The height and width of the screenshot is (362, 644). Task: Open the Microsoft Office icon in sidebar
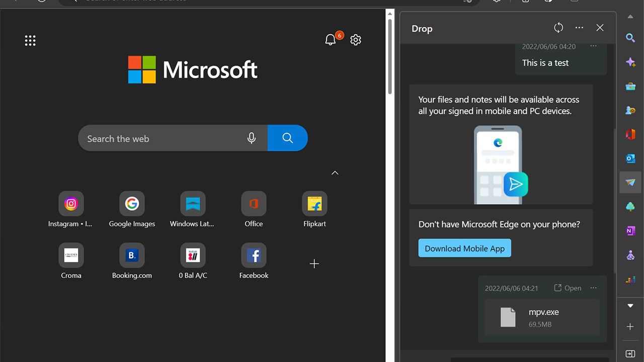point(630,134)
